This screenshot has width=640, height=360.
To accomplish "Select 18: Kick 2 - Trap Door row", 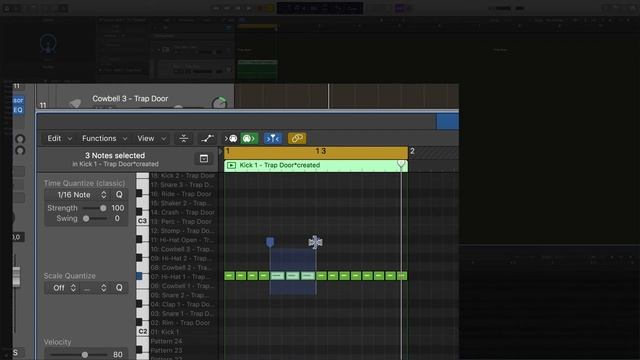I will click(x=182, y=176).
